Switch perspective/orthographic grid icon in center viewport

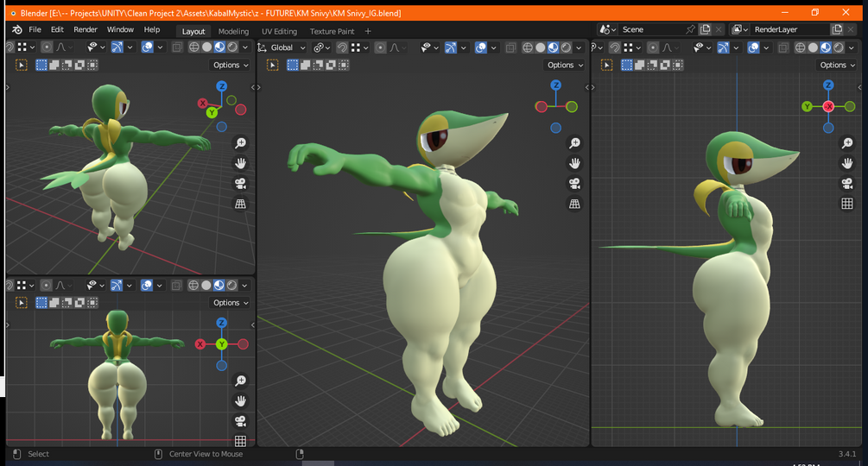[574, 204]
